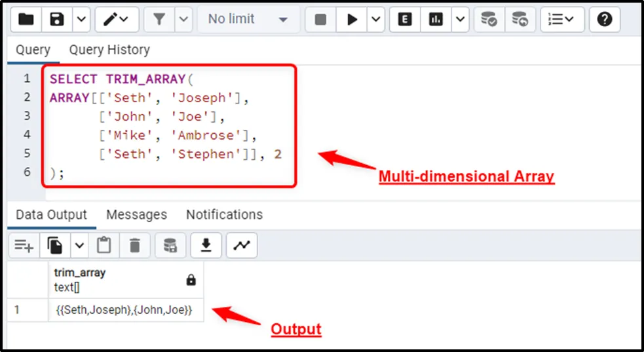Expand the Execute options dropdown arrow
The width and height of the screenshot is (644, 352).
[x=375, y=20]
